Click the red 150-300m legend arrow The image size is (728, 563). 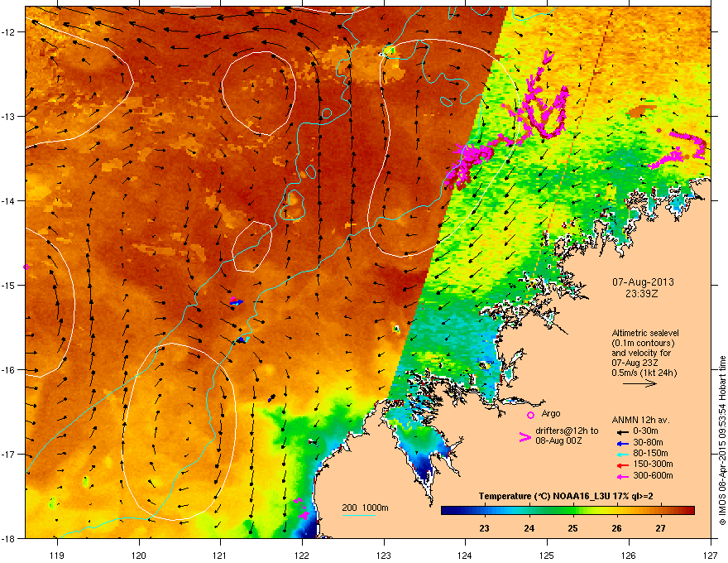pos(622,465)
